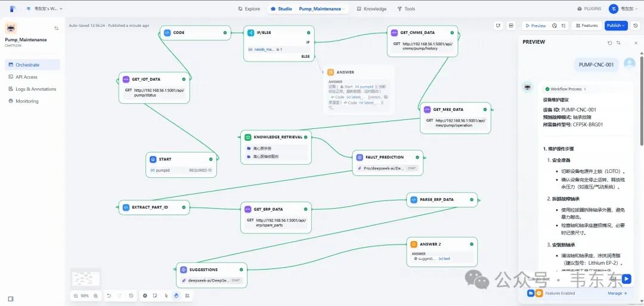Click the canvas minimap thumbnail

[x=86, y=279]
